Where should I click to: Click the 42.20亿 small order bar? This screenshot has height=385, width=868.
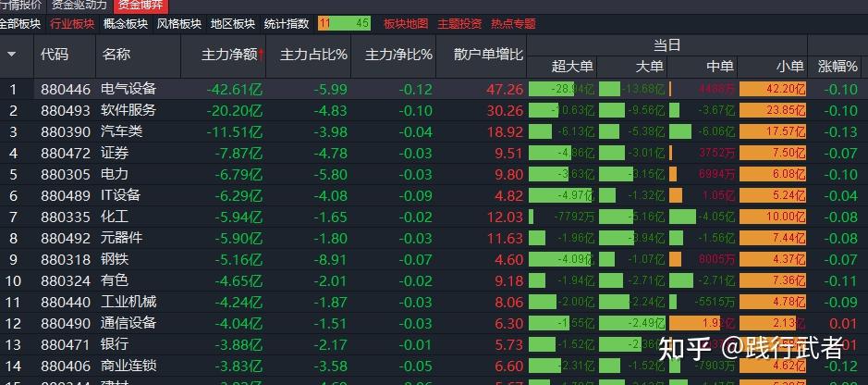coord(772,89)
